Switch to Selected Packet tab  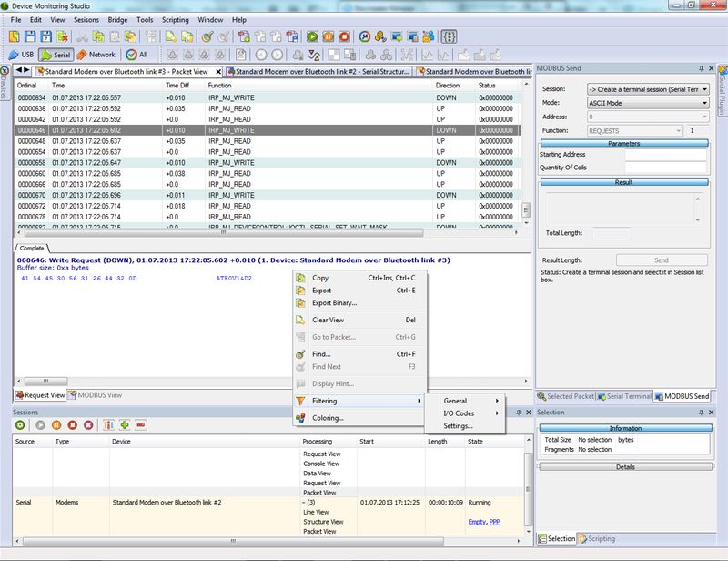pos(566,396)
